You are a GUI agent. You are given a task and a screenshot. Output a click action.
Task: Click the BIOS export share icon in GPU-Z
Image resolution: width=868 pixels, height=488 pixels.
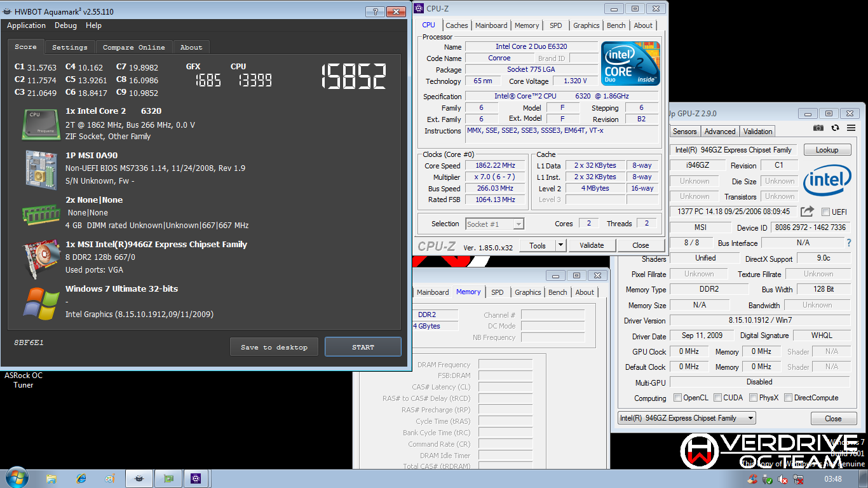tap(807, 212)
